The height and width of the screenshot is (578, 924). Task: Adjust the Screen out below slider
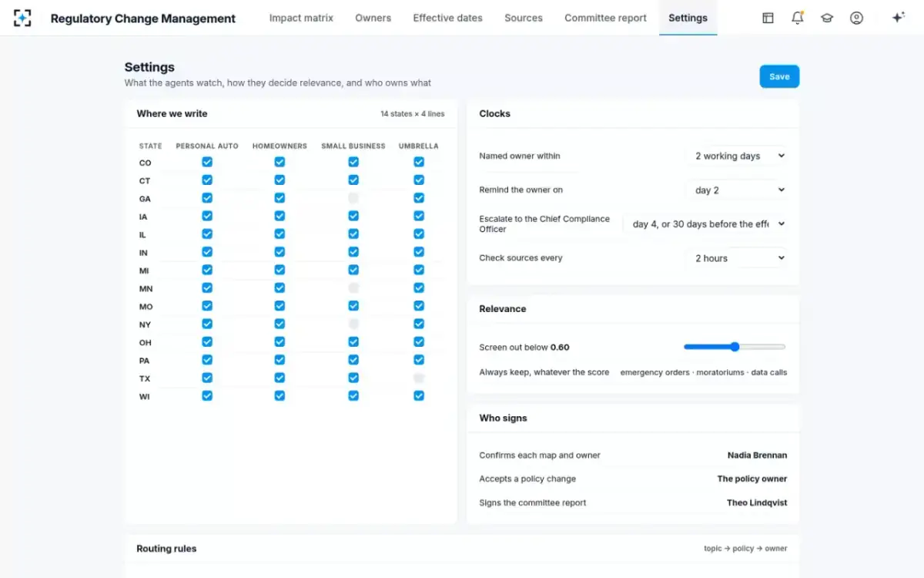[x=735, y=347]
